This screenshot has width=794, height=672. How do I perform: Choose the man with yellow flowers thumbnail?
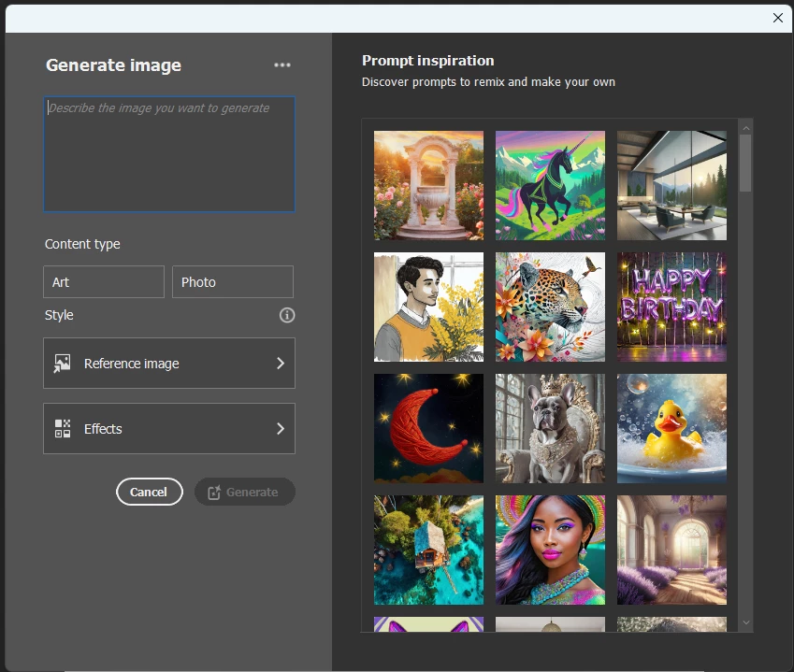[428, 307]
